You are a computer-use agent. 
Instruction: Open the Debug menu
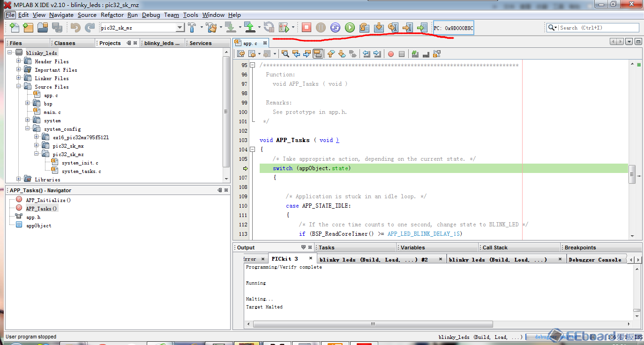click(151, 15)
